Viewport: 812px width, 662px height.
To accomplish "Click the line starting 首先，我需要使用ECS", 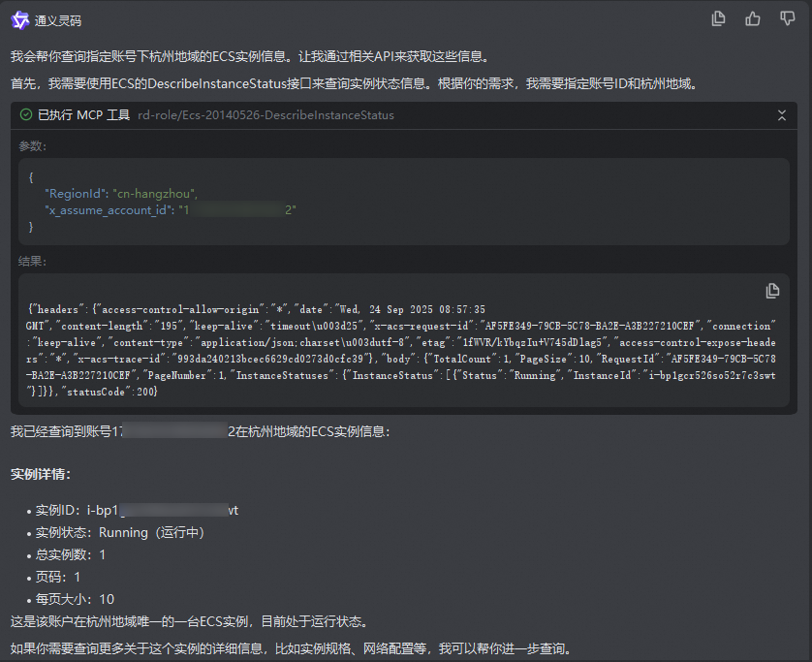I will pyautogui.click(x=354, y=83).
